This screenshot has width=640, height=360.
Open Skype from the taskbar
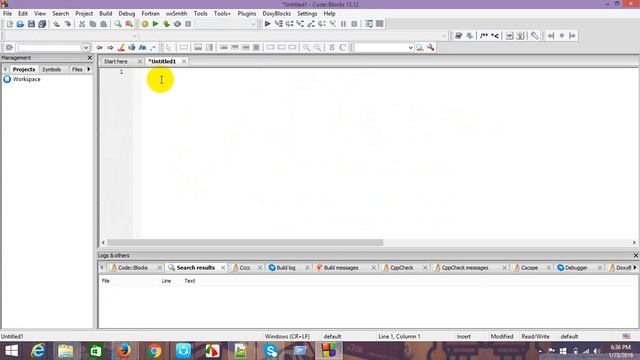[x=271, y=351]
